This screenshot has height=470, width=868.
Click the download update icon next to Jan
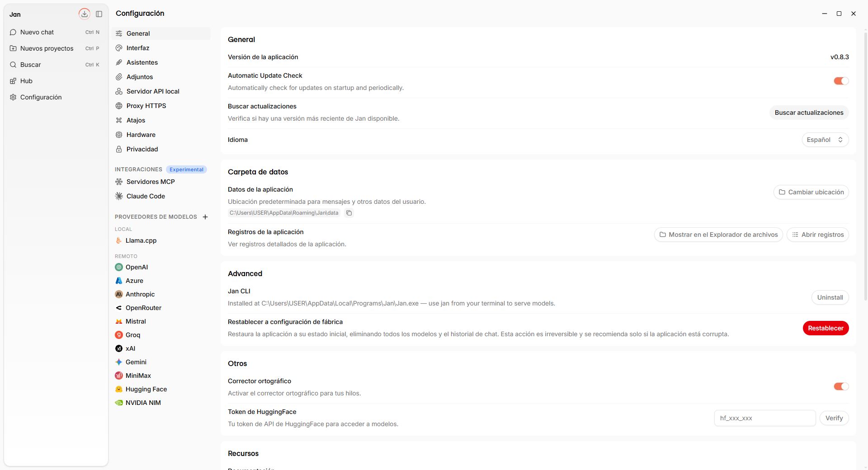point(84,14)
